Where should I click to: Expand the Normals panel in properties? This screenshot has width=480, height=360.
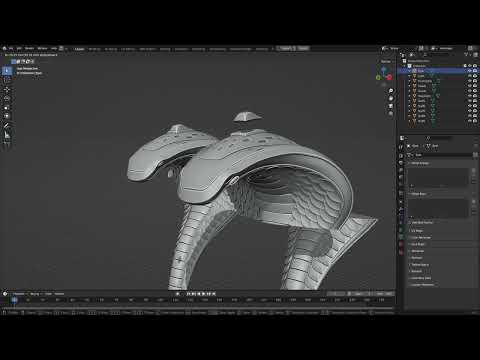coord(416,258)
